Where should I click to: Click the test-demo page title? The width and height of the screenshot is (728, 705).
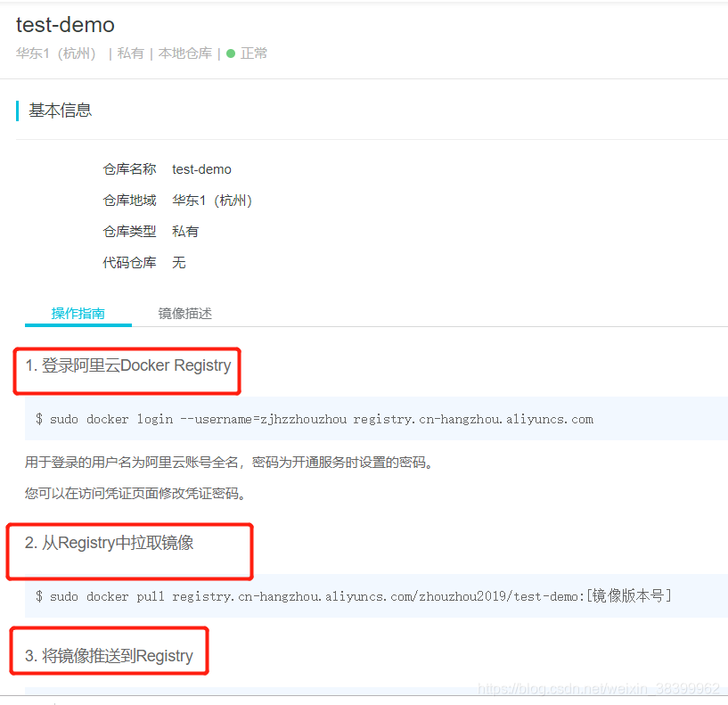[x=65, y=25]
